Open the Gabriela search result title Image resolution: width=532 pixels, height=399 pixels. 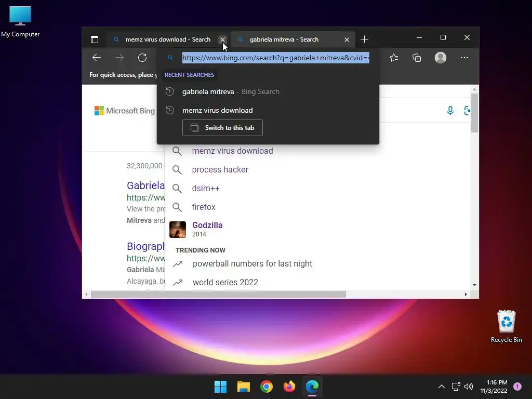145,185
